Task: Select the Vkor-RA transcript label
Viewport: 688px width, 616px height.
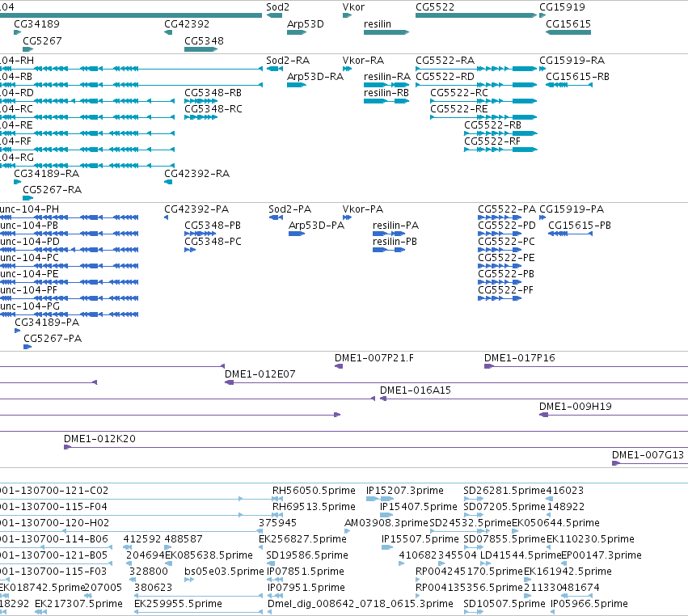Action: point(363,60)
